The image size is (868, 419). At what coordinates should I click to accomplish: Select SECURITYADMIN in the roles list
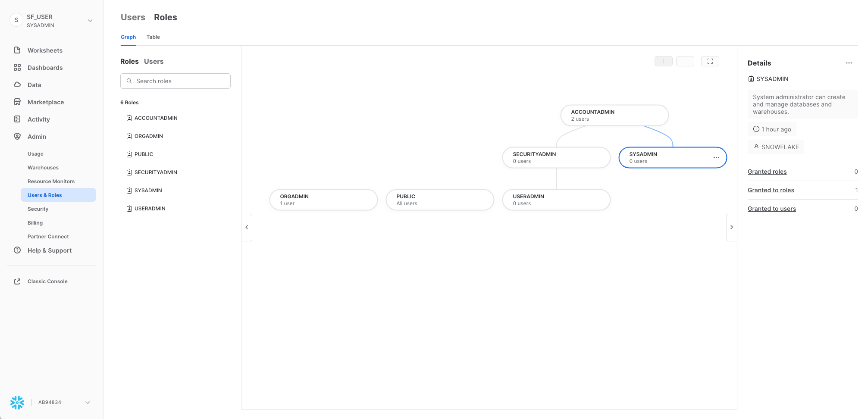[156, 172]
